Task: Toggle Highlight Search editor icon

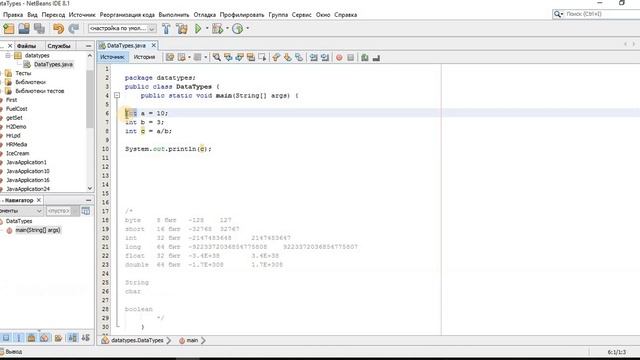Action: (251, 58)
